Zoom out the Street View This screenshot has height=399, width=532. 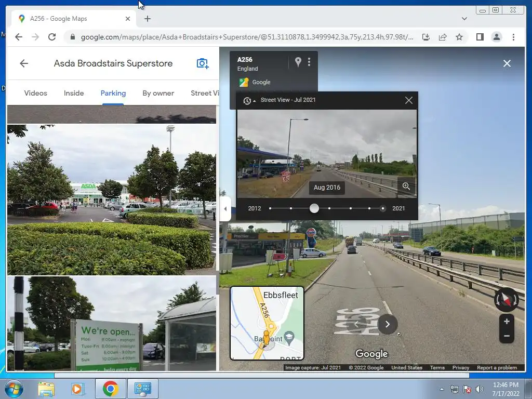[x=507, y=336]
